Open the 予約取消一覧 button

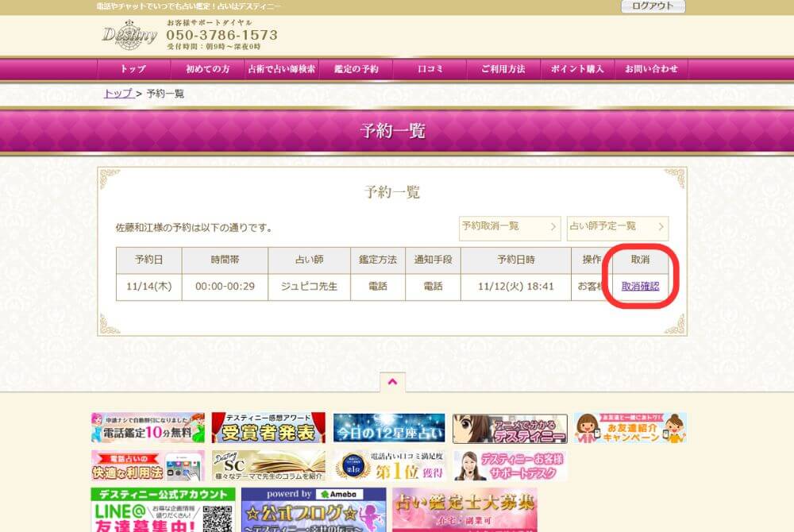[510, 227]
